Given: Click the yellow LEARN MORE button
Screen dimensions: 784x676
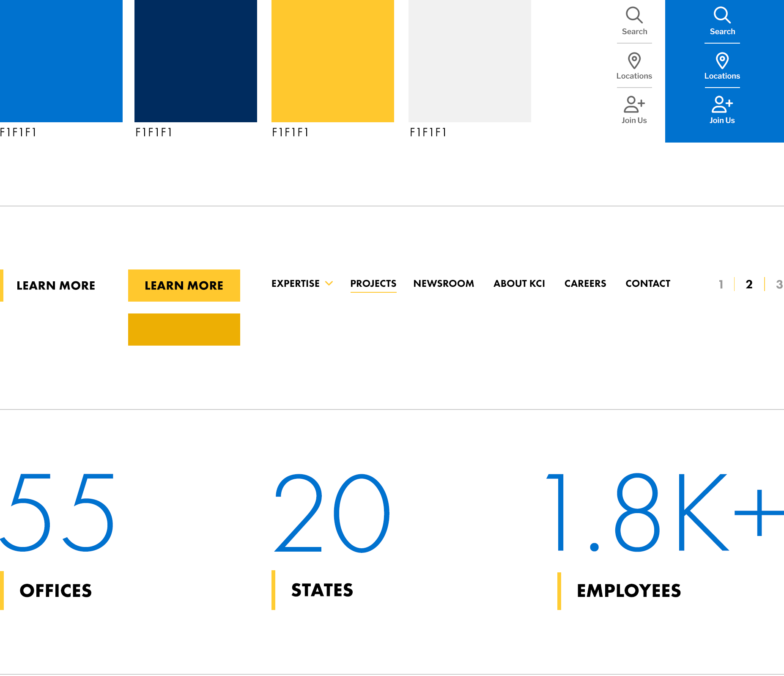Looking at the screenshot, I should [x=184, y=286].
